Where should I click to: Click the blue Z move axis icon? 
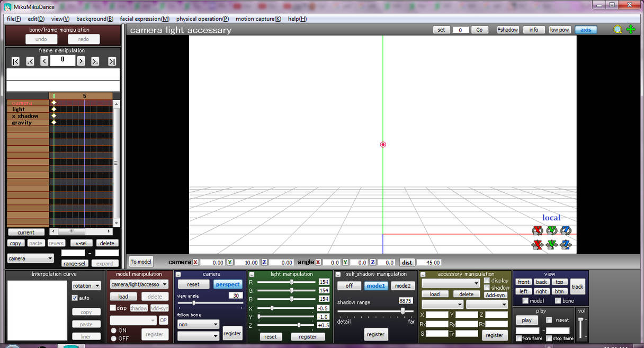(x=566, y=244)
